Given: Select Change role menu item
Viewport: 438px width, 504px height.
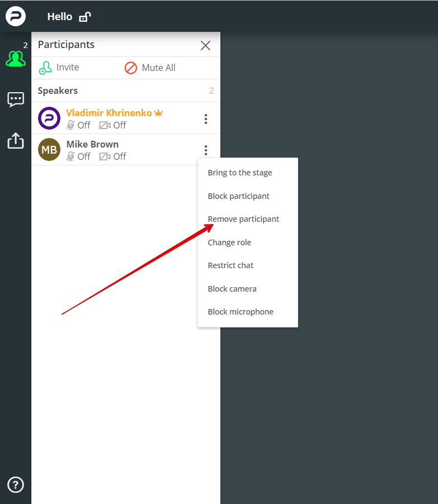Looking at the screenshot, I should 229,243.
